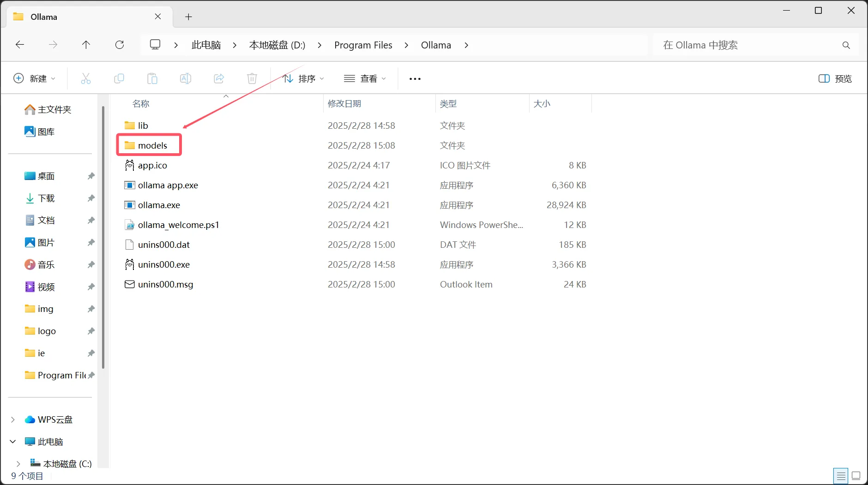Expand 本地磁盘 (C:) tree node
The width and height of the screenshot is (868, 485).
click(x=18, y=464)
